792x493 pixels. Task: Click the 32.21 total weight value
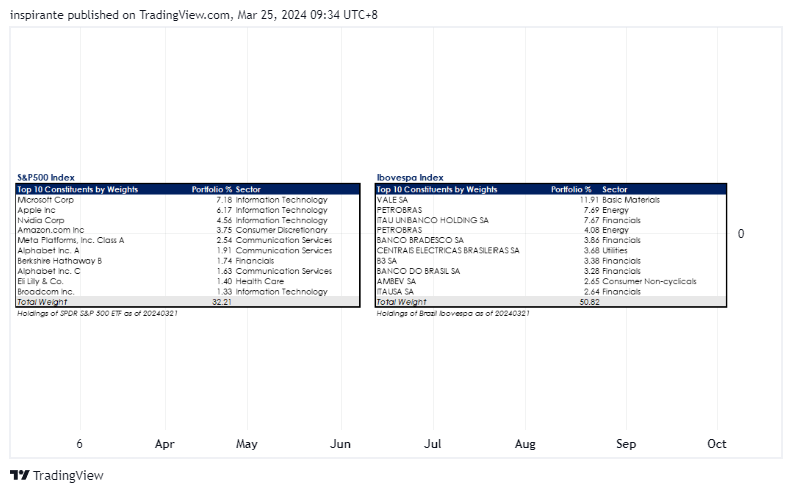click(x=222, y=302)
